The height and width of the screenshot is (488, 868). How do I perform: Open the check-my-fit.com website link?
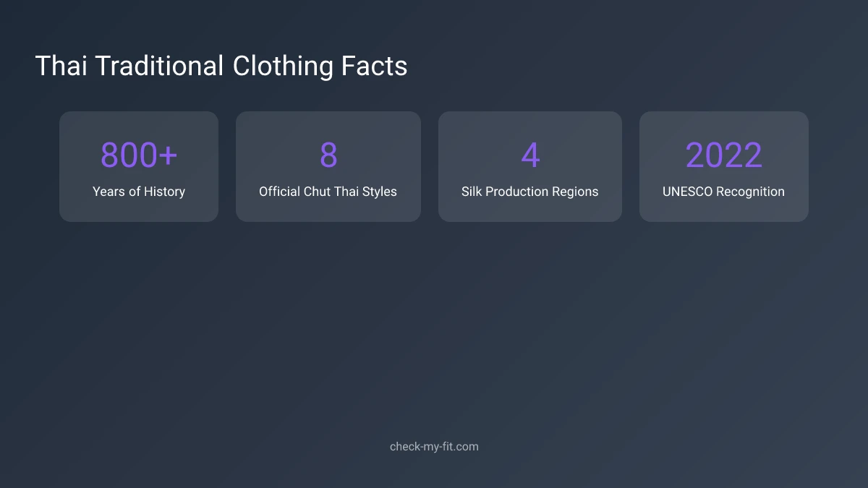434,446
